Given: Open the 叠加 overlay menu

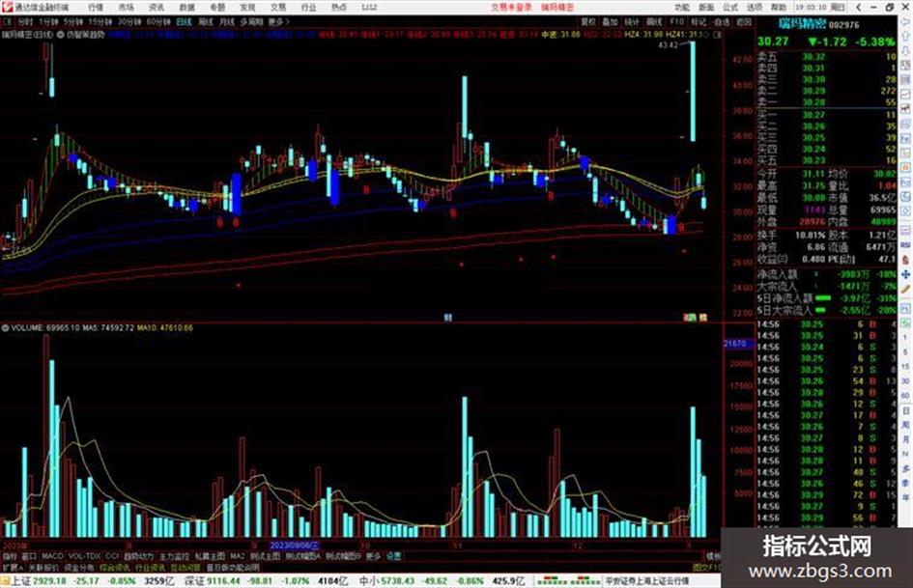Looking at the screenshot, I should 610,22.
